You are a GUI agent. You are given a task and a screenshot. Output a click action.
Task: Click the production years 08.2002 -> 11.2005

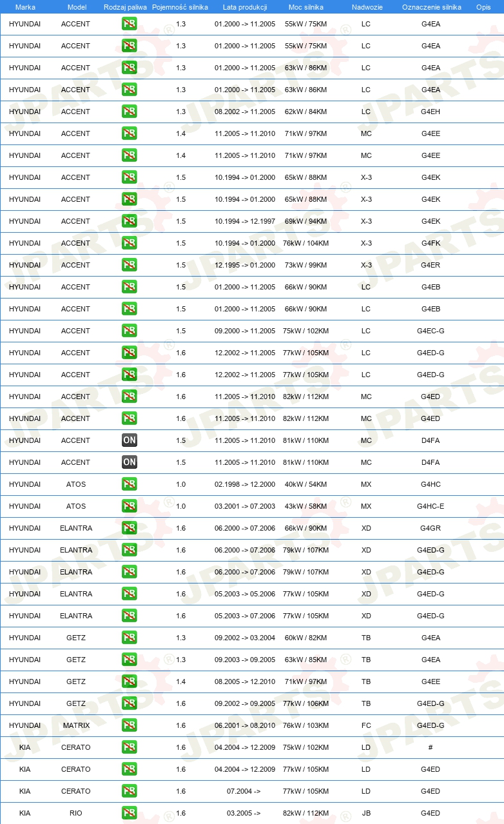click(x=245, y=112)
